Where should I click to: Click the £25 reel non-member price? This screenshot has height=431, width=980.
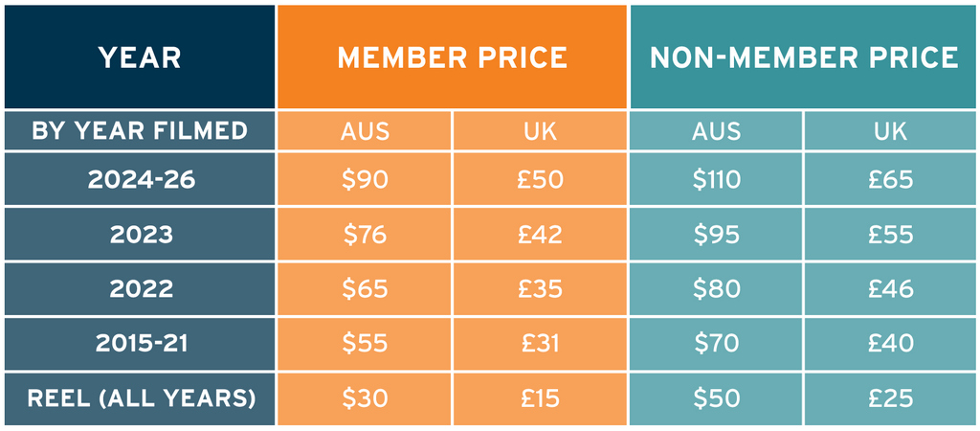coord(891,398)
